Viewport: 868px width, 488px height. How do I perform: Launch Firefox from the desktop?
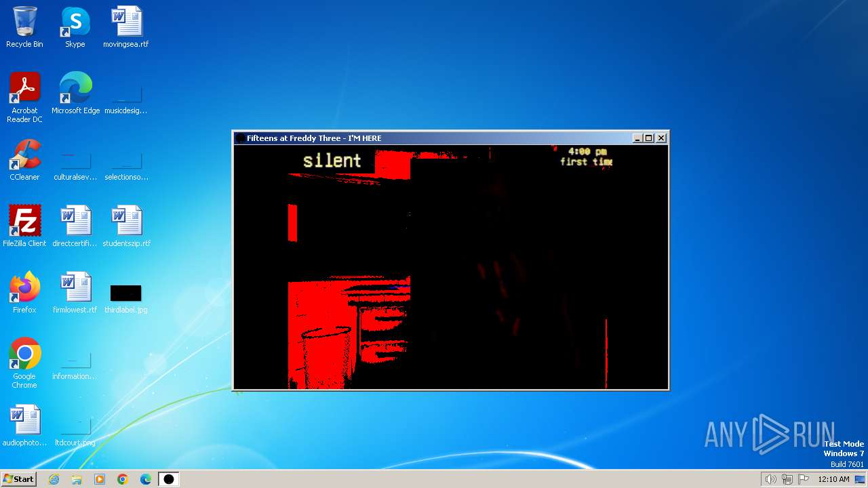24,293
